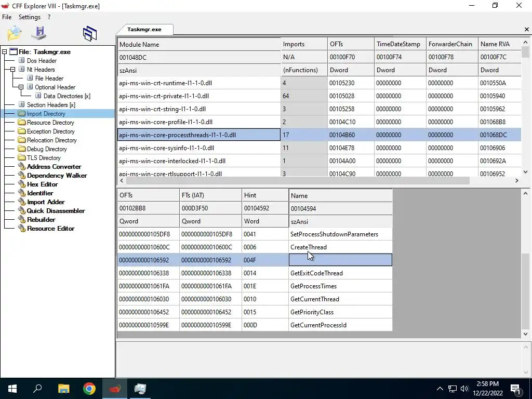The width and height of the screenshot is (532, 399).
Task: Open the TLS Directory folder icon
Action: (x=22, y=157)
